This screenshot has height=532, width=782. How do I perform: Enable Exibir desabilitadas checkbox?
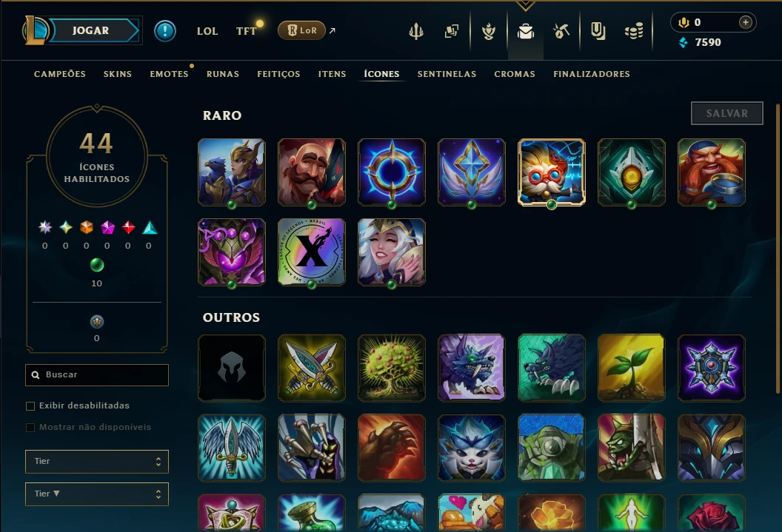(x=30, y=406)
